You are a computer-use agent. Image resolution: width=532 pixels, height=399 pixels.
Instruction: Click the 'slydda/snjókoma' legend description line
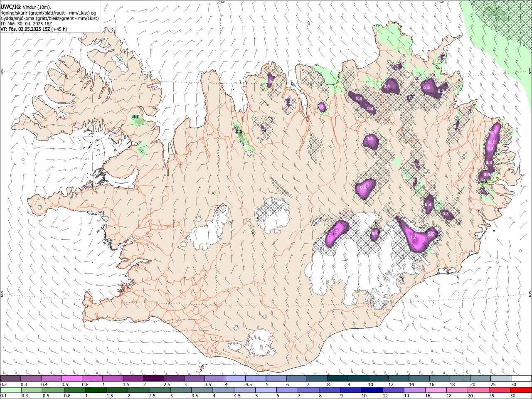click(x=49, y=18)
